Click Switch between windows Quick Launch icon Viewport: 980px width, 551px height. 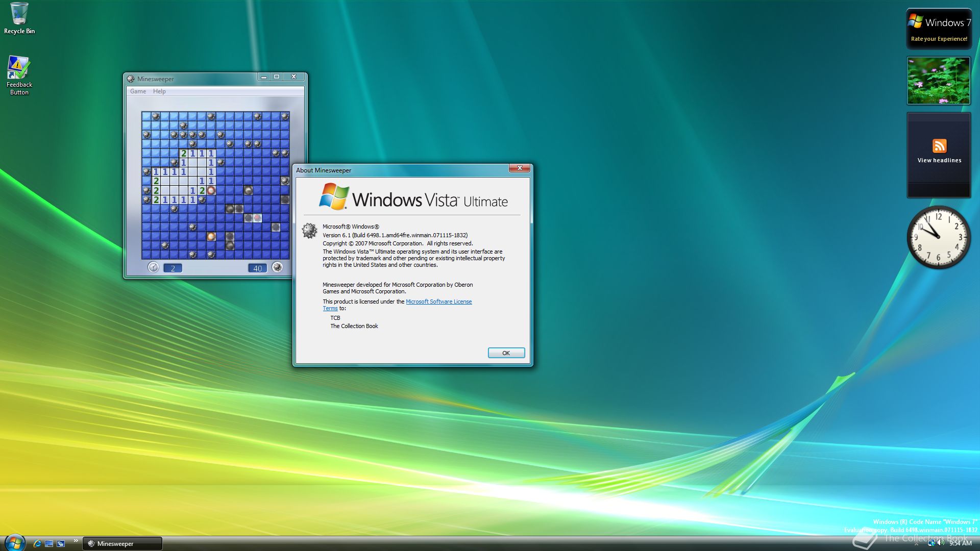(x=61, y=543)
